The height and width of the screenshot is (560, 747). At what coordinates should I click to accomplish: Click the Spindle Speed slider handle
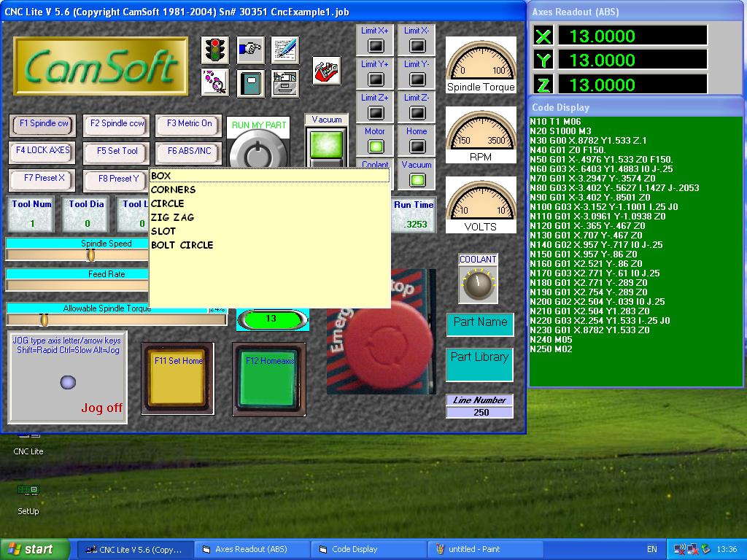pos(90,255)
